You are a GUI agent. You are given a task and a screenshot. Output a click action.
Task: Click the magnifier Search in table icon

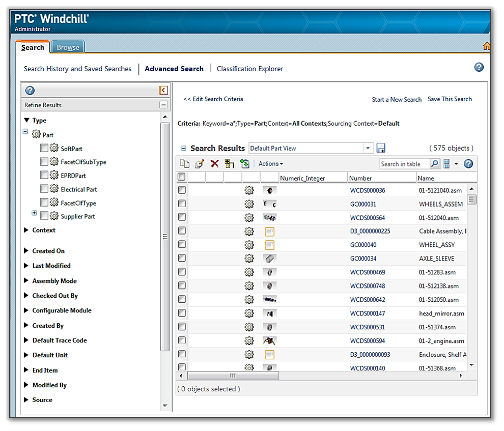[435, 164]
